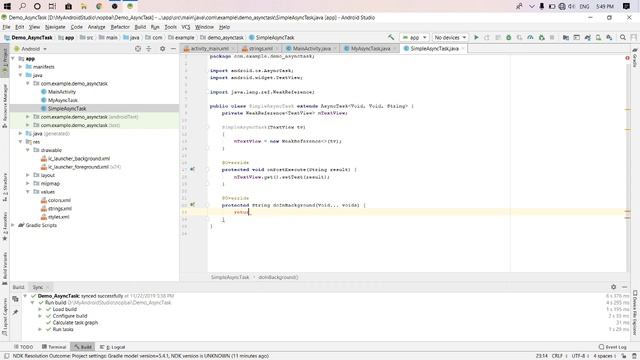This screenshot has width=640, height=360.
Task: Collapse the res folder
Action: (20, 142)
